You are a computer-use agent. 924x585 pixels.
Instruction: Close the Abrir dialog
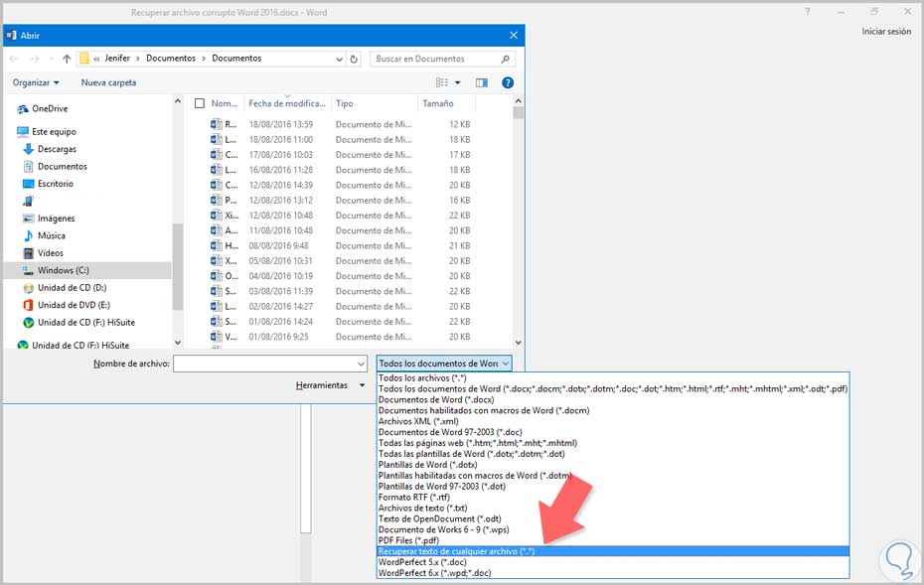pyautogui.click(x=514, y=36)
